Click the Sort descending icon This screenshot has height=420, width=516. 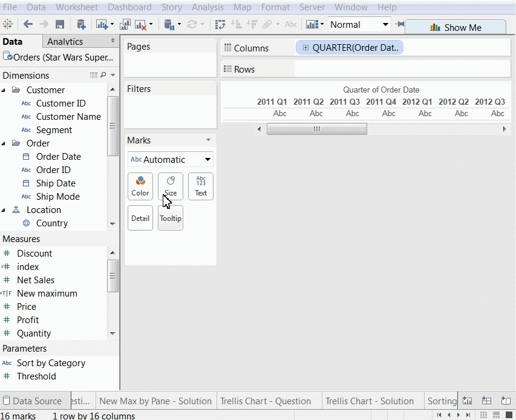point(252,24)
